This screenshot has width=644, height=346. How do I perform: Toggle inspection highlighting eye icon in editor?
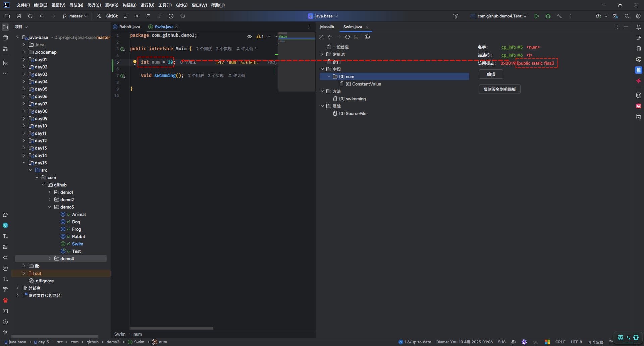pyautogui.click(x=250, y=37)
